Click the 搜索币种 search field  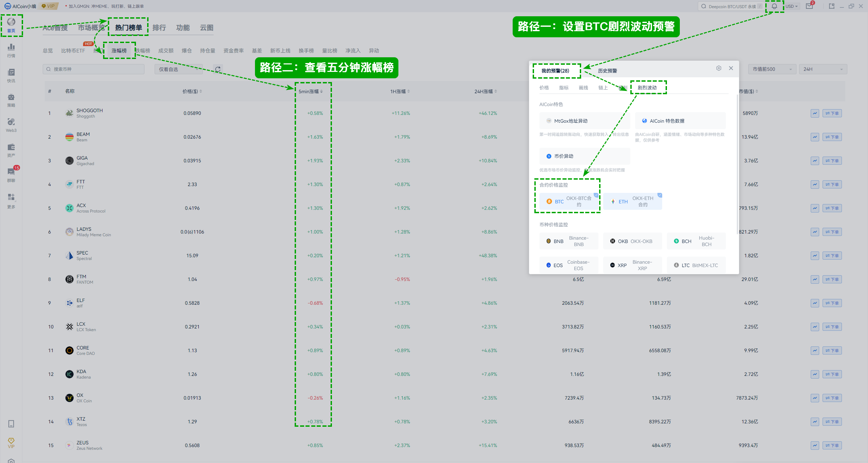coord(94,69)
